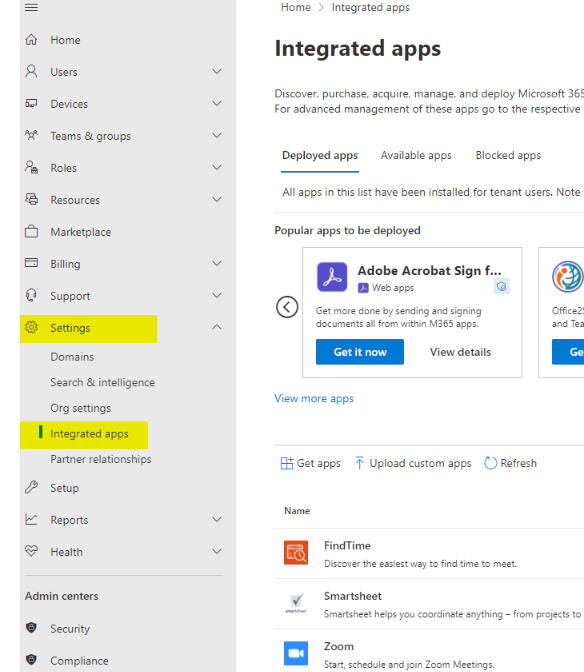Expand the Teams & groups chevron
This screenshot has height=672, width=584.
tap(217, 135)
